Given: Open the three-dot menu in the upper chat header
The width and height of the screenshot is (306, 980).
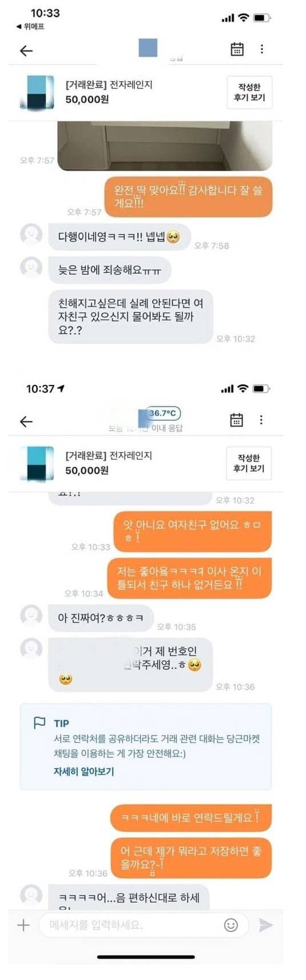Looking at the screenshot, I should (262, 49).
